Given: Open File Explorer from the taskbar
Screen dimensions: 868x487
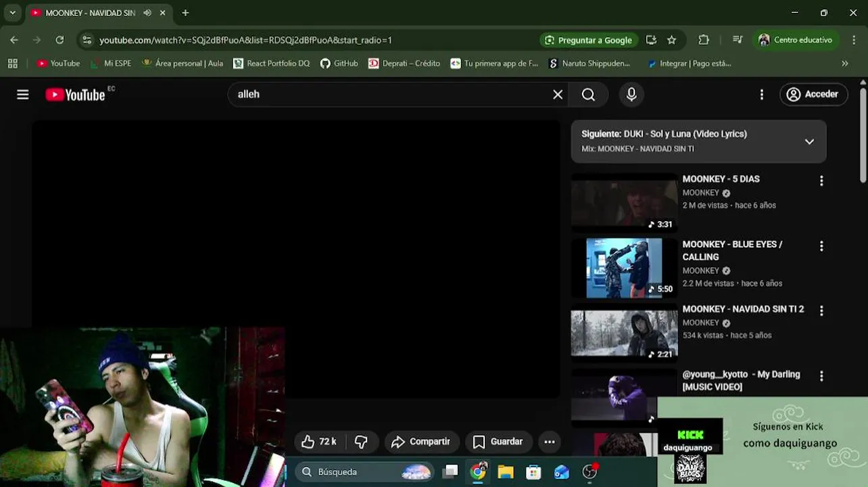Looking at the screenshot, I should (x=506, y=472).
